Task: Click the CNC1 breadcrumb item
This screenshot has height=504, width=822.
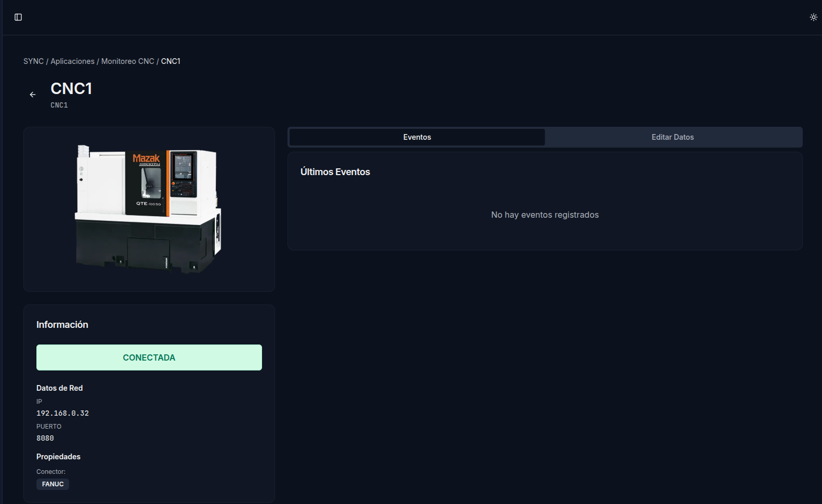Action: pyautogui.click(x=171, y=61)
